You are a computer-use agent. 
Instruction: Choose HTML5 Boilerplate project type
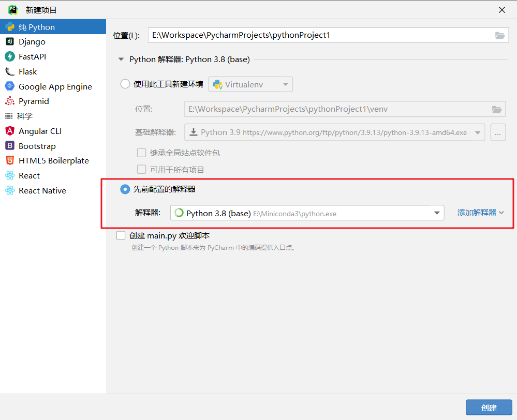[x=53, y=160]
